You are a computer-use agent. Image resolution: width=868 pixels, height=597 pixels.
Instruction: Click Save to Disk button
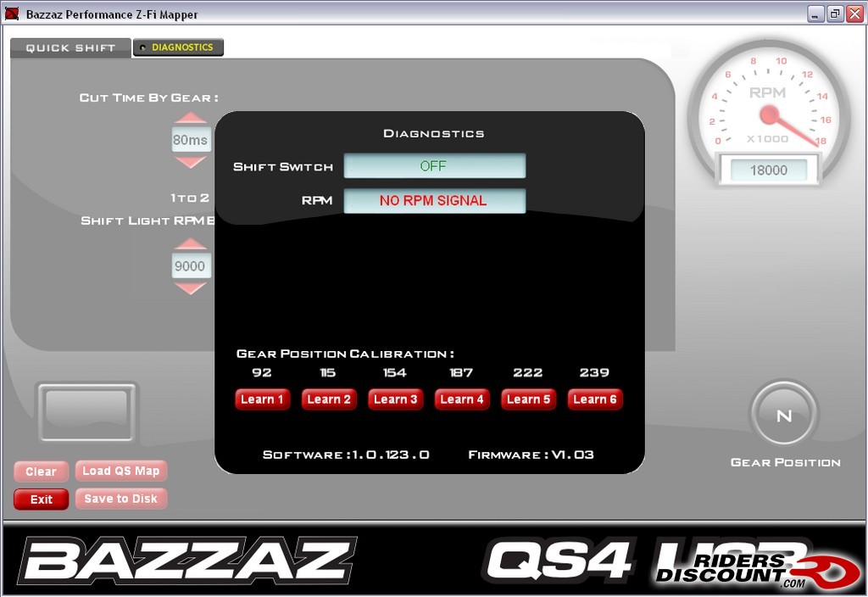click(120, 499)
